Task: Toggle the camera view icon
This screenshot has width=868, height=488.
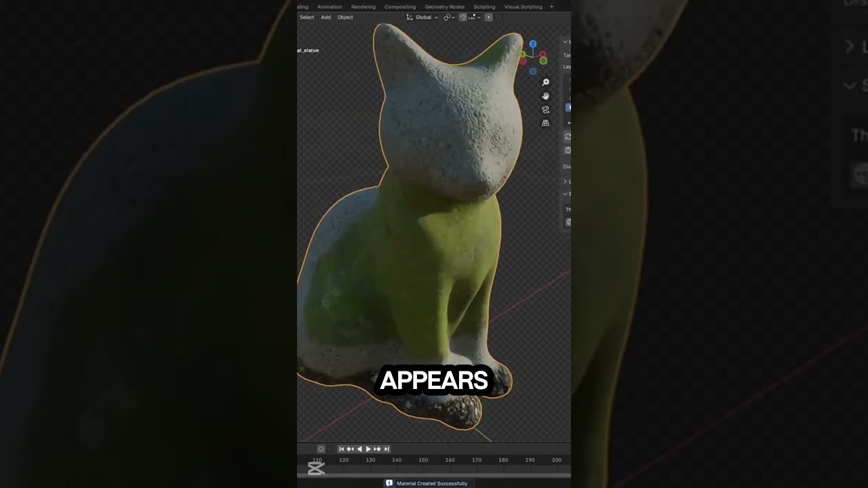Action: point(545,109)
